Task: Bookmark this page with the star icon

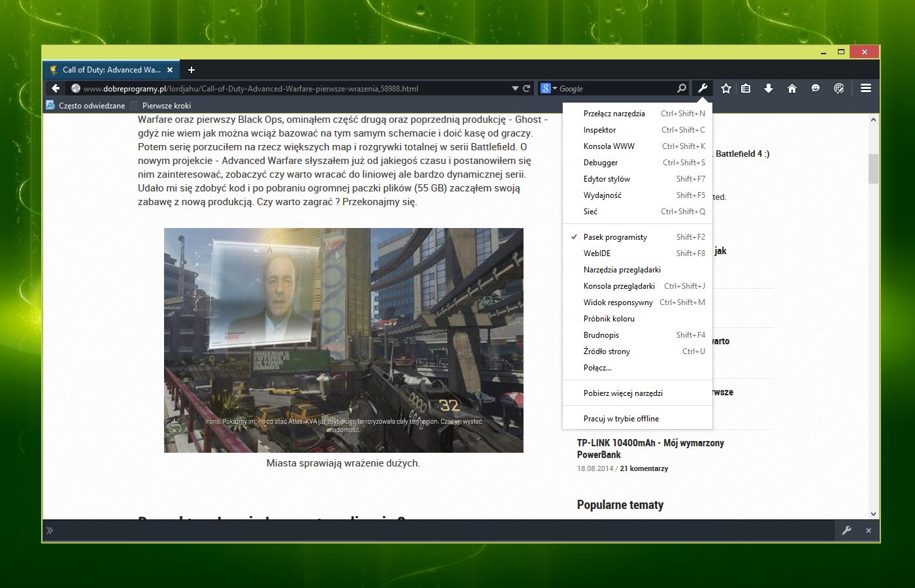Action: point(726,88)
